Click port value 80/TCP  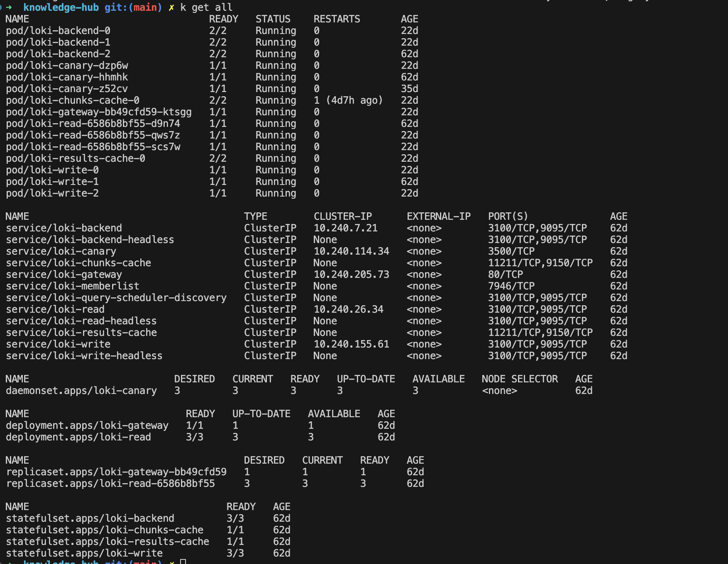506,275
